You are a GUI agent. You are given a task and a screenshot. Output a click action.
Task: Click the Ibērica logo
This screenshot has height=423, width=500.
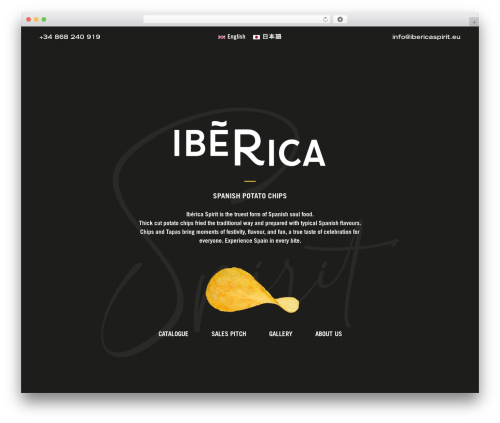[249, 144]
